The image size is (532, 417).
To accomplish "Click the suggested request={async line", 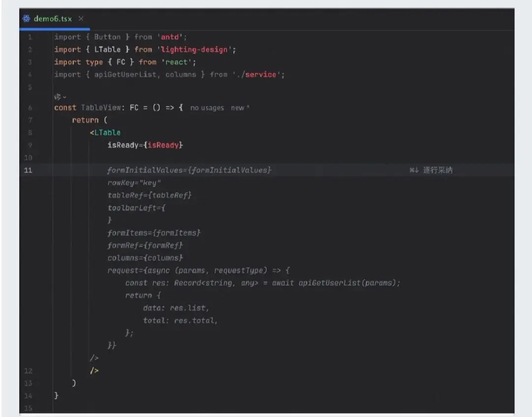I will tap(199, 271).
